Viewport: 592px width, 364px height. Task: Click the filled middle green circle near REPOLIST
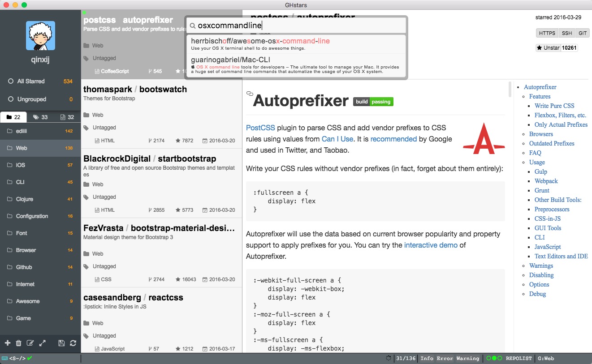(494, 358)
